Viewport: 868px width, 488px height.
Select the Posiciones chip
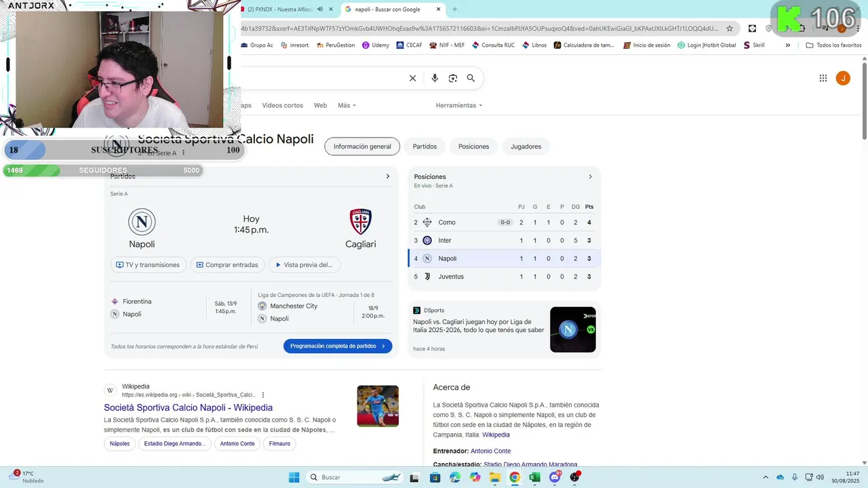pyautogui.click(x=473, y=146)
